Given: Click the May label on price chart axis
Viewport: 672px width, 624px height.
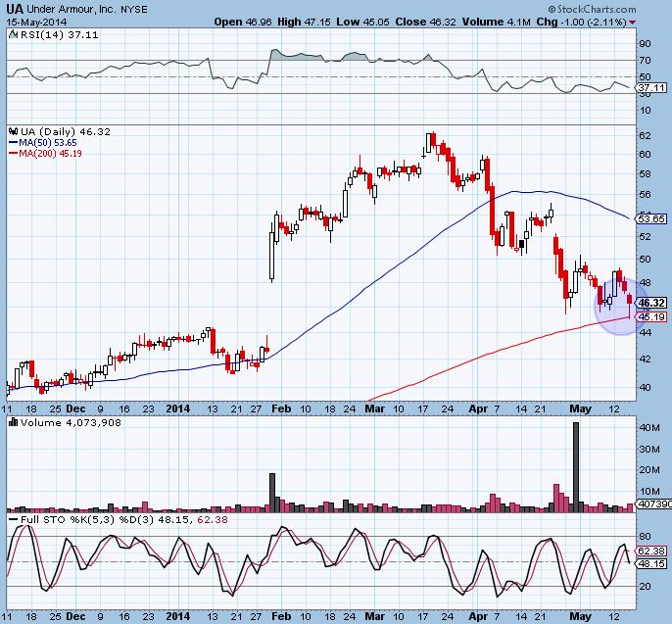Looking at the screenshot, I should point(580,408).
